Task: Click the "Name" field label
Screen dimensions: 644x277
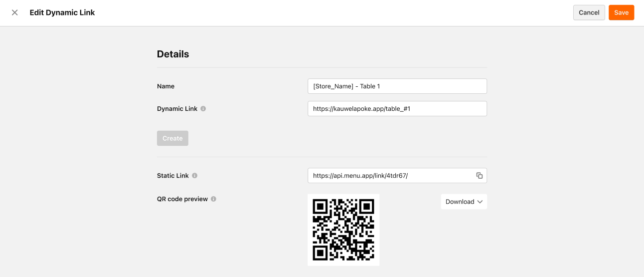Action: coord(165,86)
